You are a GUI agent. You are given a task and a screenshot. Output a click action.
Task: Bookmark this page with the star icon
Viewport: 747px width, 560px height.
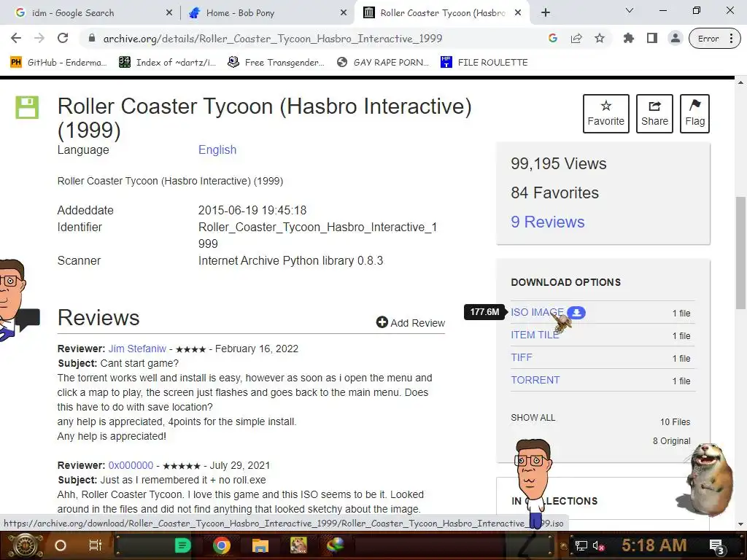600,38
